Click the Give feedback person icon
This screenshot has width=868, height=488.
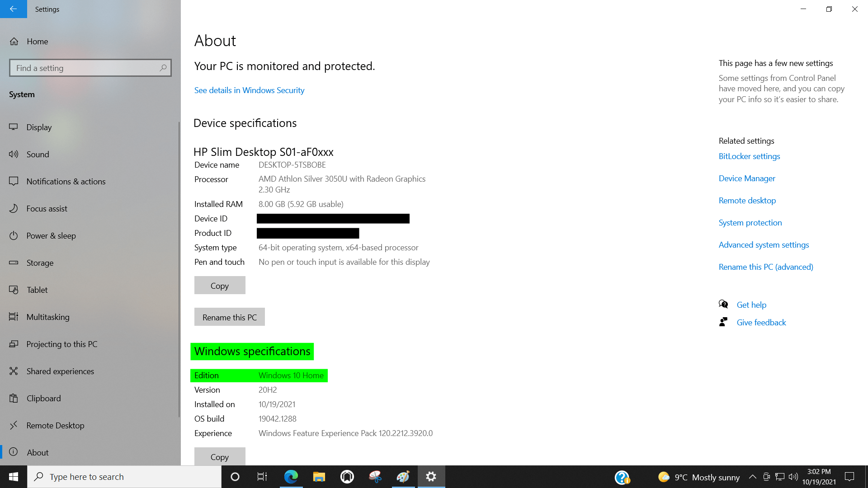pos(723,322)
